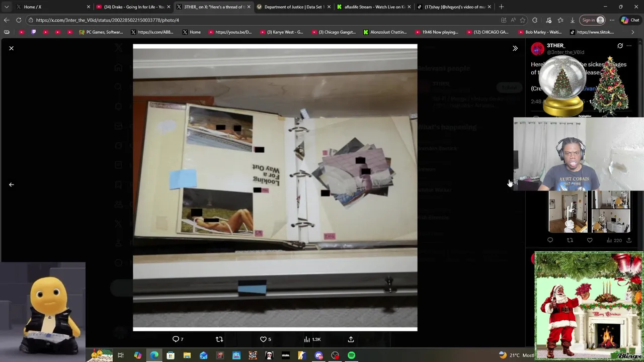Open Kanye West bookmark
This screenshot has height=362, width=644.
(x=281, y=32)
